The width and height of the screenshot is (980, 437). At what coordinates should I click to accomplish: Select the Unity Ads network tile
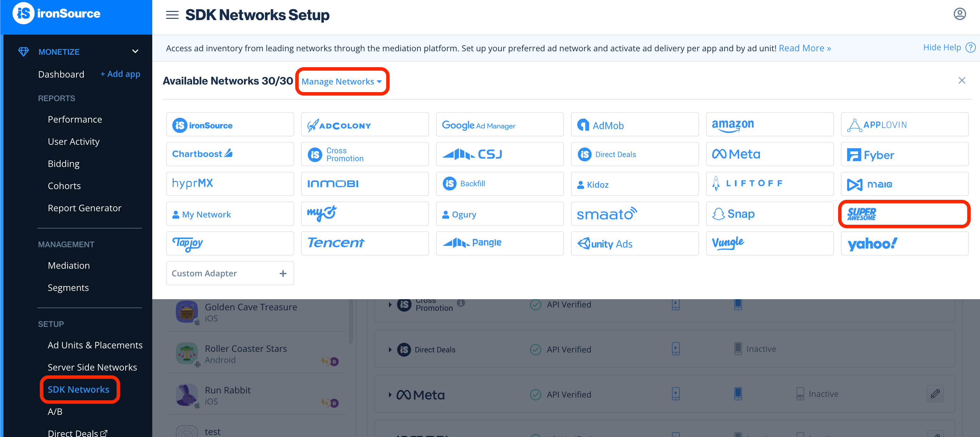(634, 244)
